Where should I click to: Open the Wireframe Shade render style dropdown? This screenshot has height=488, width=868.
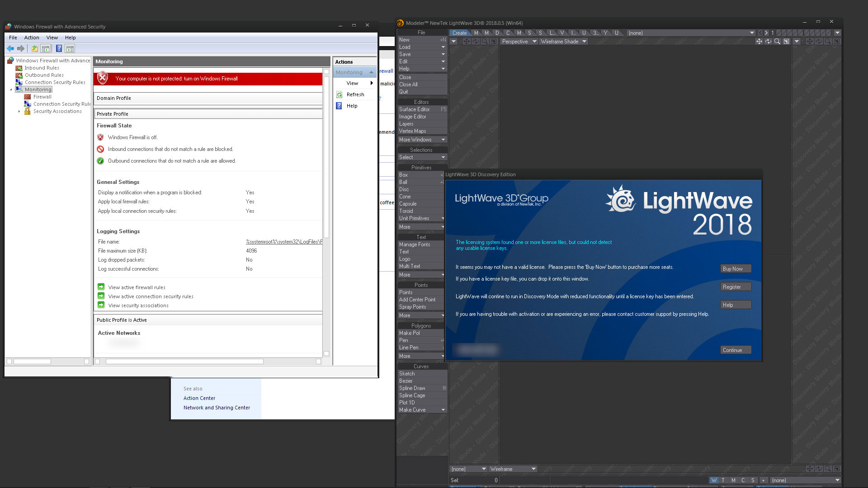tap(563, 42)
